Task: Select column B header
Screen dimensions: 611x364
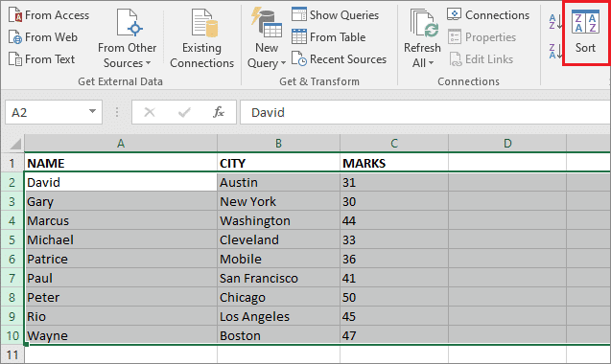Action: pyautogui.click(x=278, y=144)
